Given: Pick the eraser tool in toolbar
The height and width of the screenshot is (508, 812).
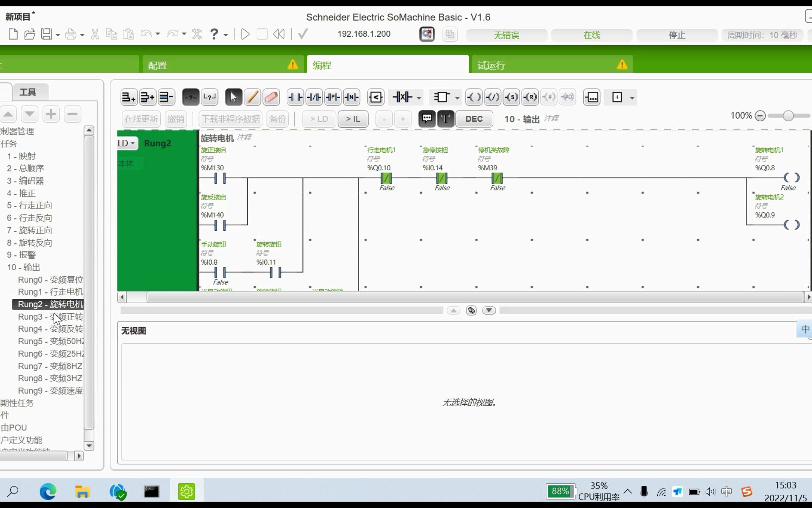Looking at the screenshot, I should tap(271, 97).
